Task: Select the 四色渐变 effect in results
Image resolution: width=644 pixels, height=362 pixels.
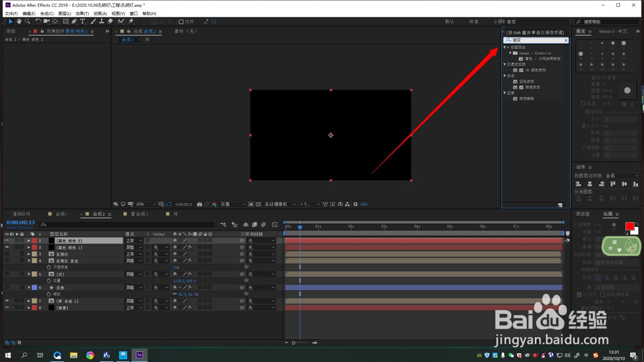Action: coord(527,82)
